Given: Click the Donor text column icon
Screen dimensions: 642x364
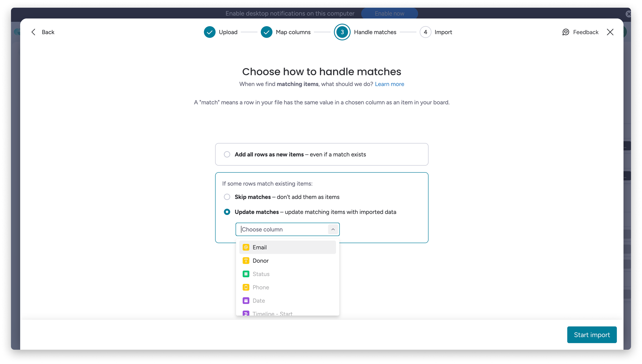Looking at the screenshot, I should point(246,260).
